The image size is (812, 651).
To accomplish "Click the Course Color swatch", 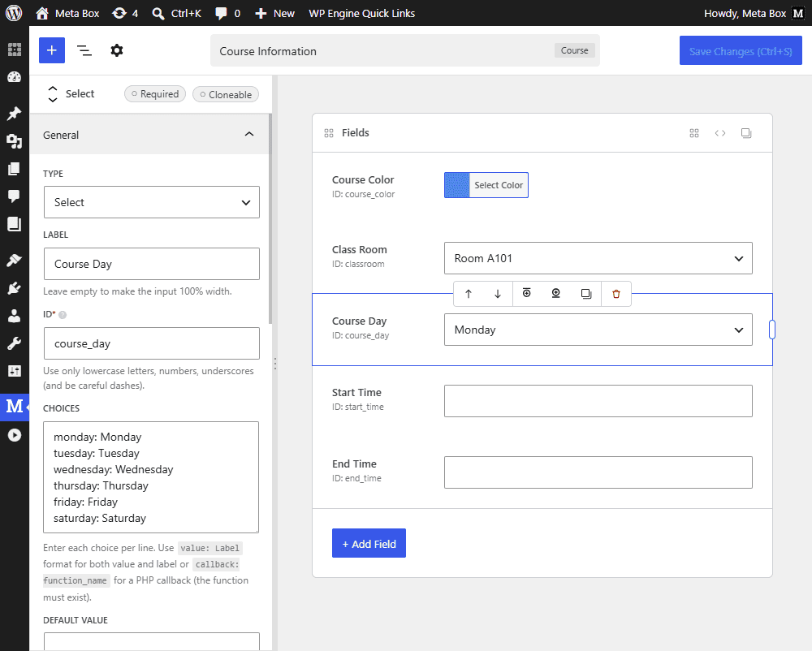I will coord(456,185).
